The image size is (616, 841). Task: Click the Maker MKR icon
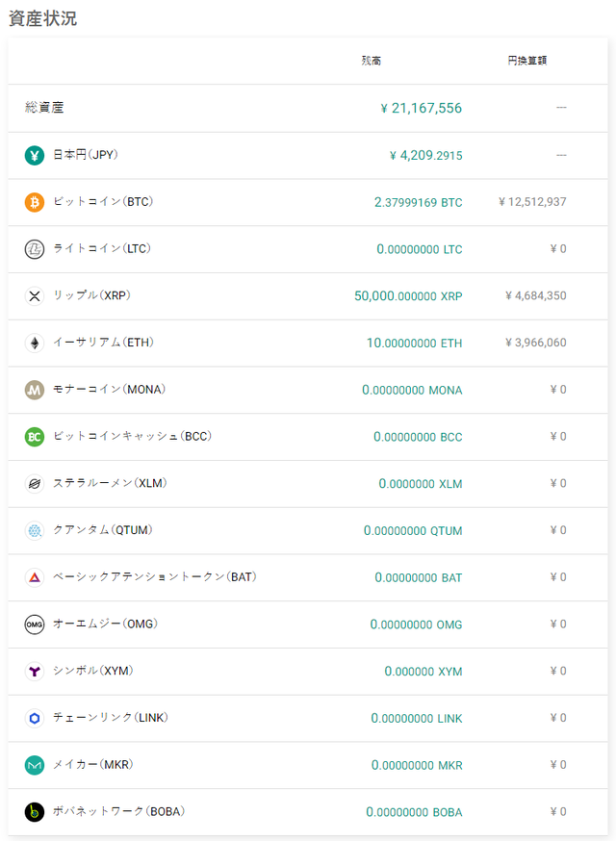coord(35,765)
